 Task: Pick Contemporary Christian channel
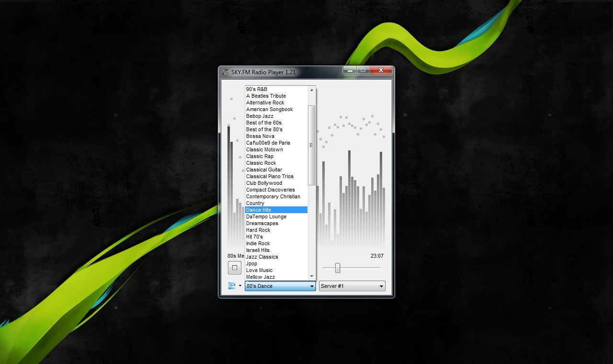(x=276, y=196)
